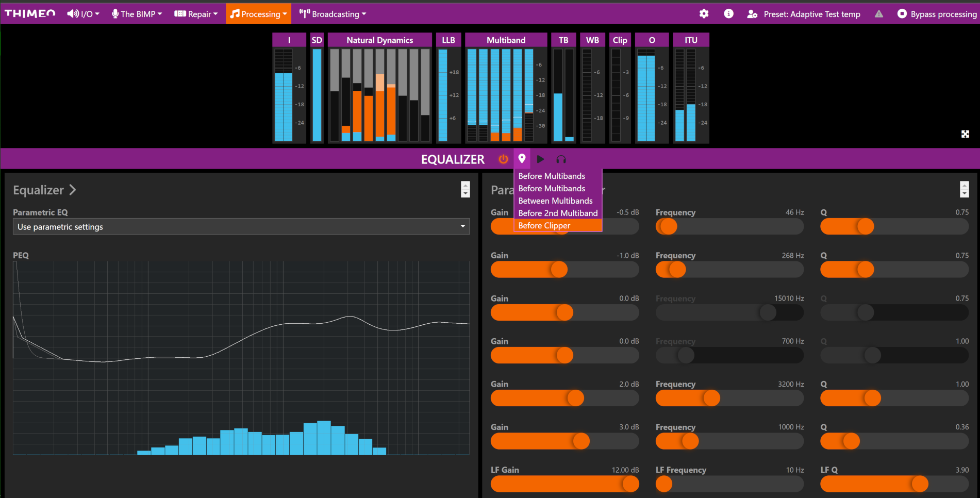Open the I/O dropdown menu

click(x=83, y=14)
